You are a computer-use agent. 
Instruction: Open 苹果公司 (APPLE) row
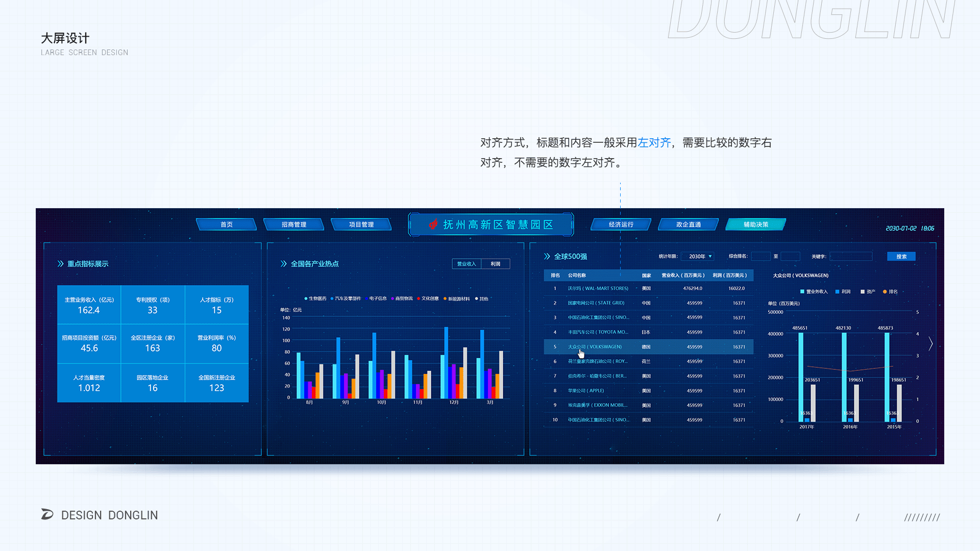[x=648, y=391]
